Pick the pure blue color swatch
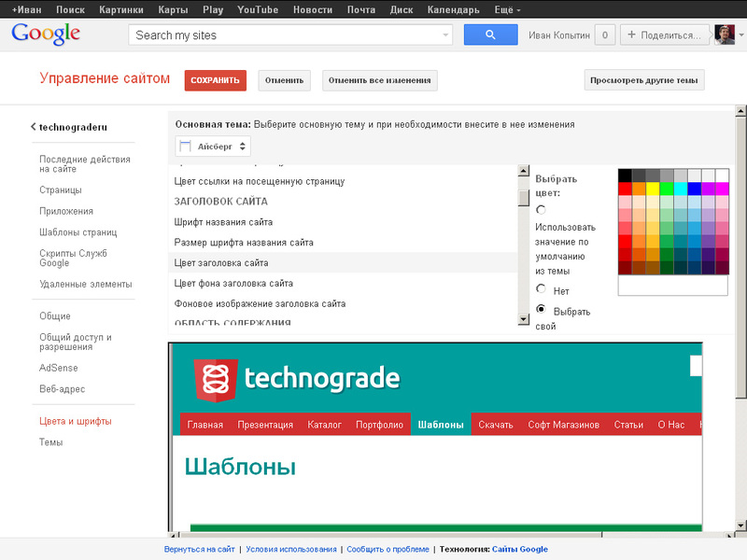This screenshot has width=747, height=560. 695,189
